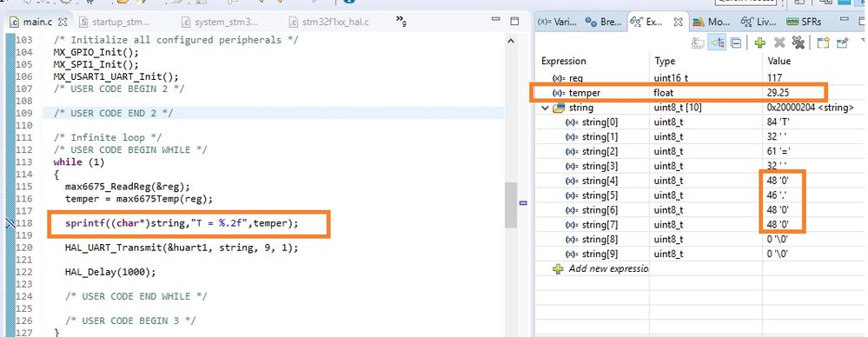The image size is (868, 337).
Task: Click HAL_UART_Transmit call on line 120
Action: (x=182, y=248)
